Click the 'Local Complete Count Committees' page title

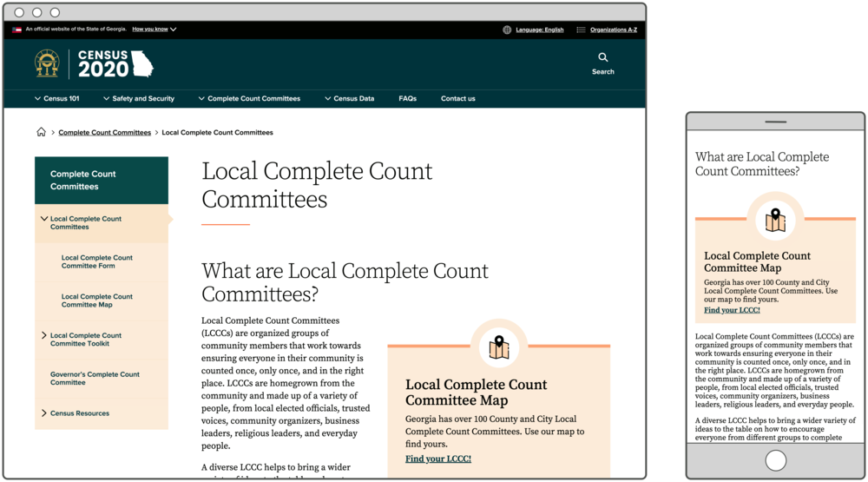317,185
